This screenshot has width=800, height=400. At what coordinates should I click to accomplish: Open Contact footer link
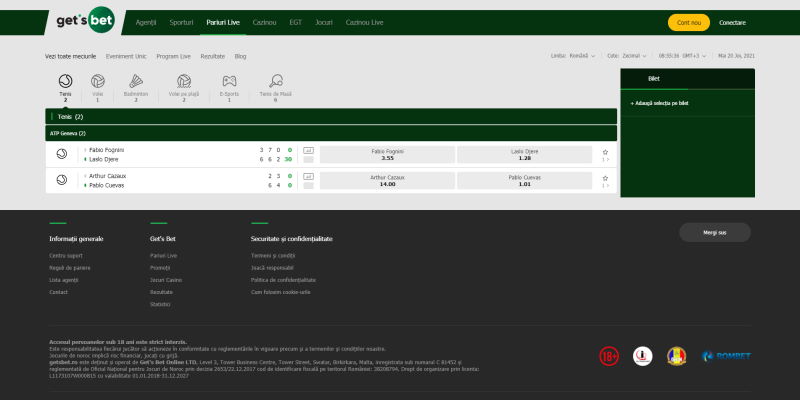point(58,292)
